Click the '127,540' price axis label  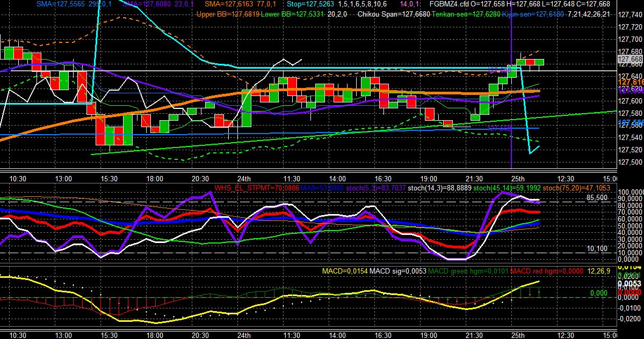pos(630,138)
